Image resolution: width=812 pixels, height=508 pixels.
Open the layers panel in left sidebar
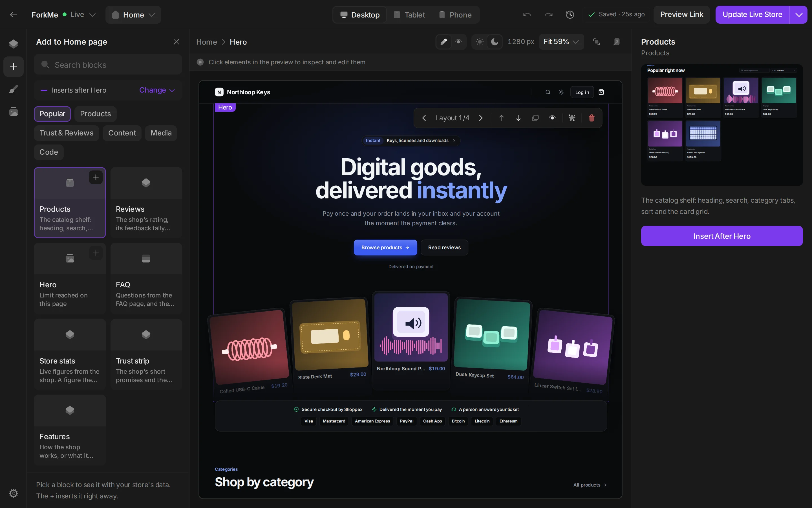click(x=14, y=44)
